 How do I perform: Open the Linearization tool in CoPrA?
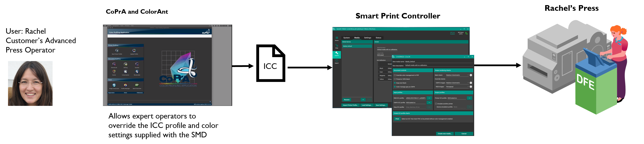coord(125,73)
